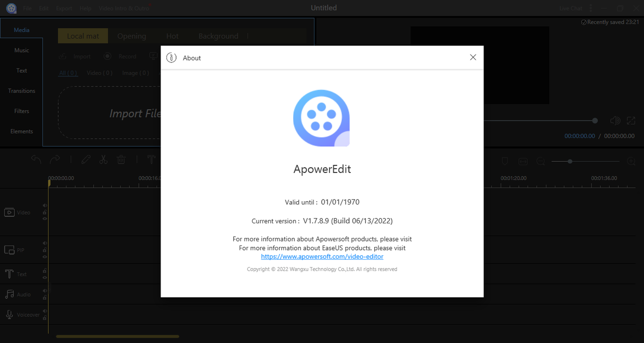Click the timeline zoom slider handle
Image resolution: width=644 pixels, height=343 pixels.
click(x=570, y=161)
